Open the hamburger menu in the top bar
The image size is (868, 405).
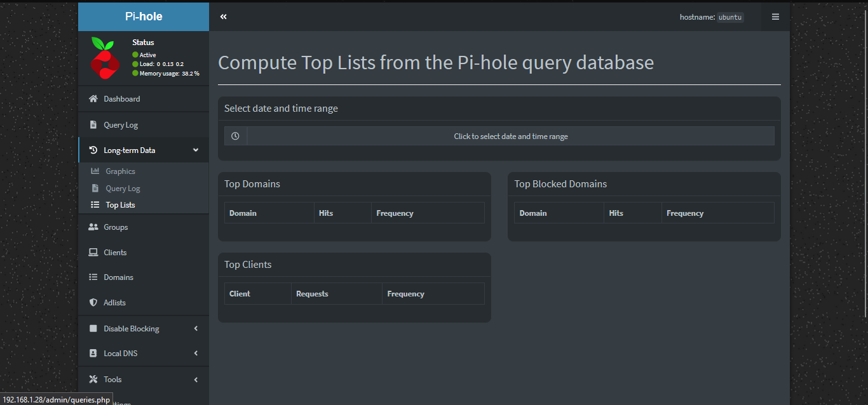coord(775,16)
